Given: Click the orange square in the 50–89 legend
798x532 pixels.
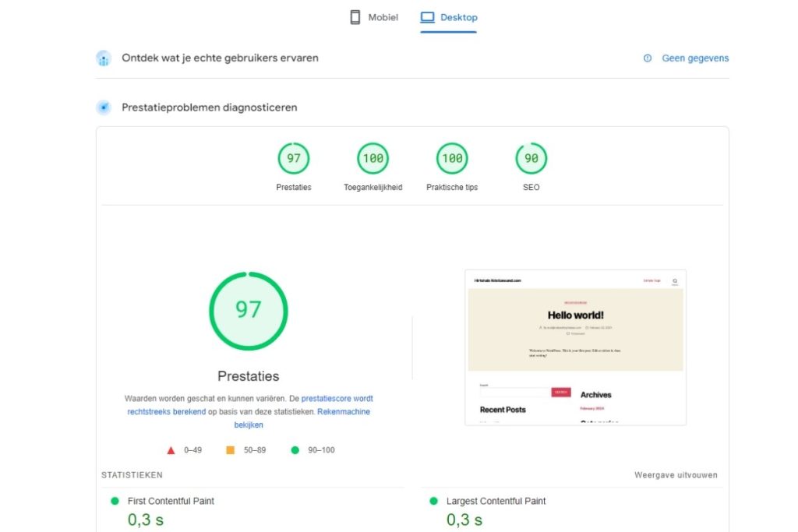Looking at the screenshot, I should (230, 449).
